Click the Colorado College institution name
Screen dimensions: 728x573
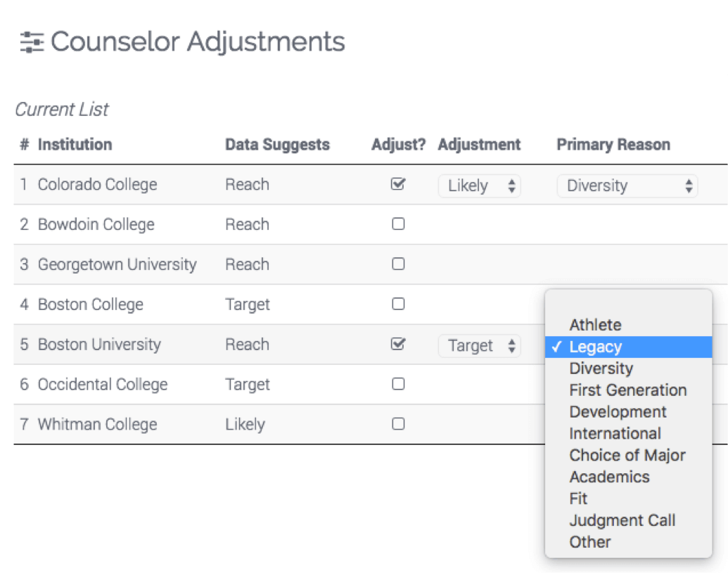(x=98, y=185)
